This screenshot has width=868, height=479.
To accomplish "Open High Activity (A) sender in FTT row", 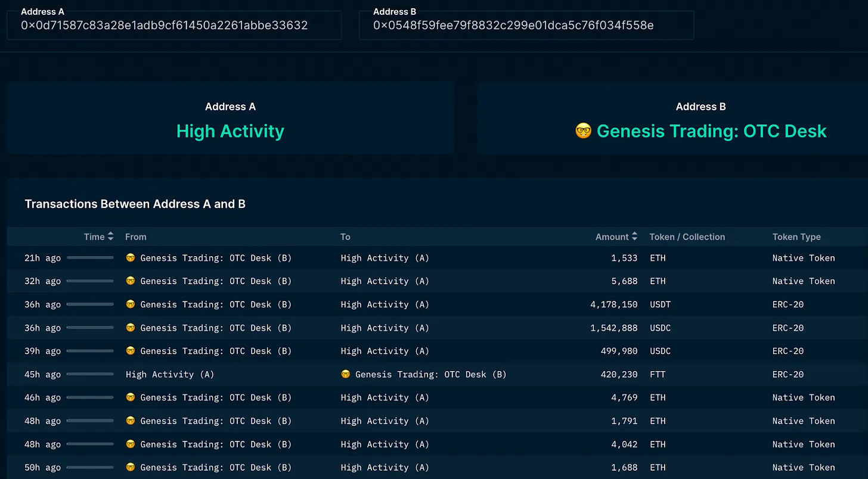I will (170, 374).
